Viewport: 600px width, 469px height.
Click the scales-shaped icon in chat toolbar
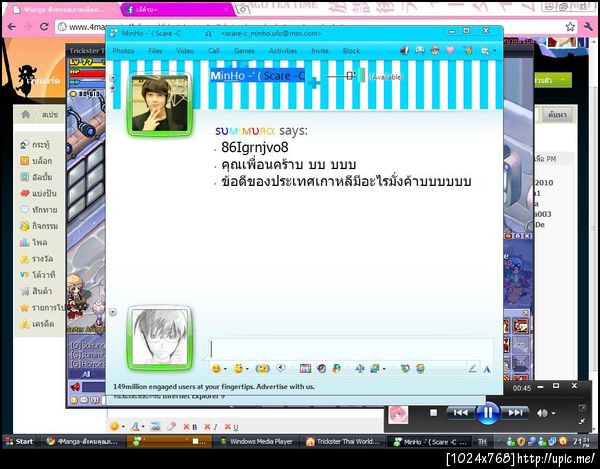[360, 369]
